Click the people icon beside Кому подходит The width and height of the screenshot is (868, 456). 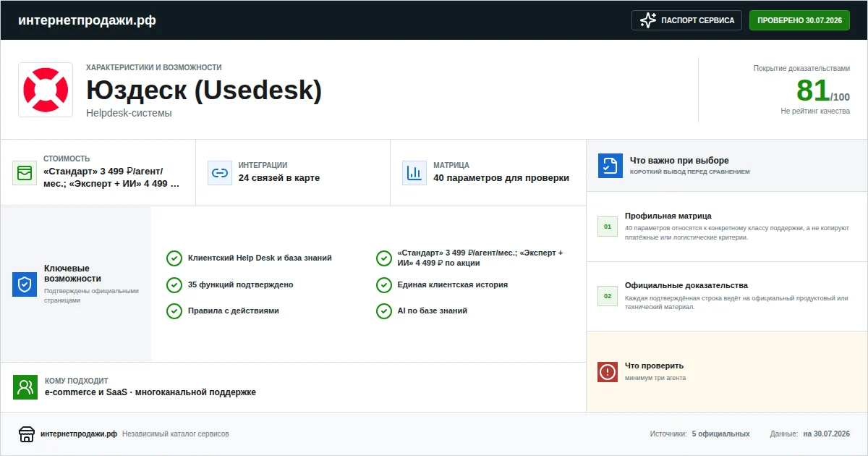click(x=25, y=387)
